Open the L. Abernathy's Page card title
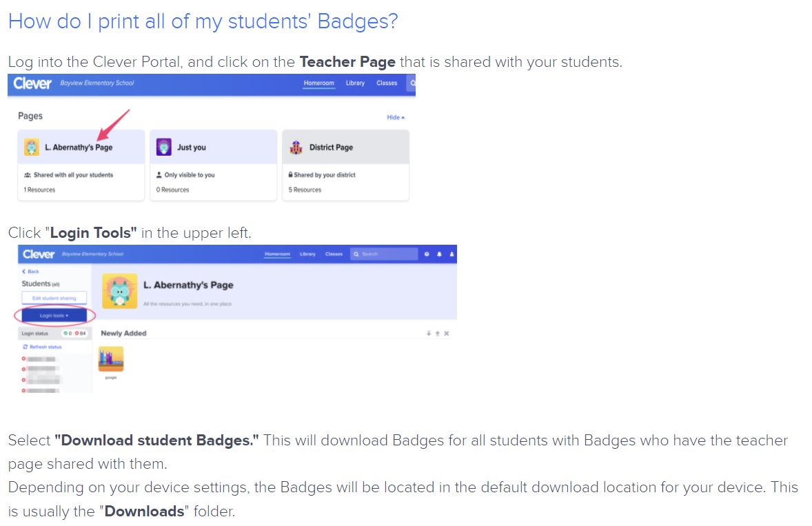Screen dimensions: 812x526 tap(79, 148)
